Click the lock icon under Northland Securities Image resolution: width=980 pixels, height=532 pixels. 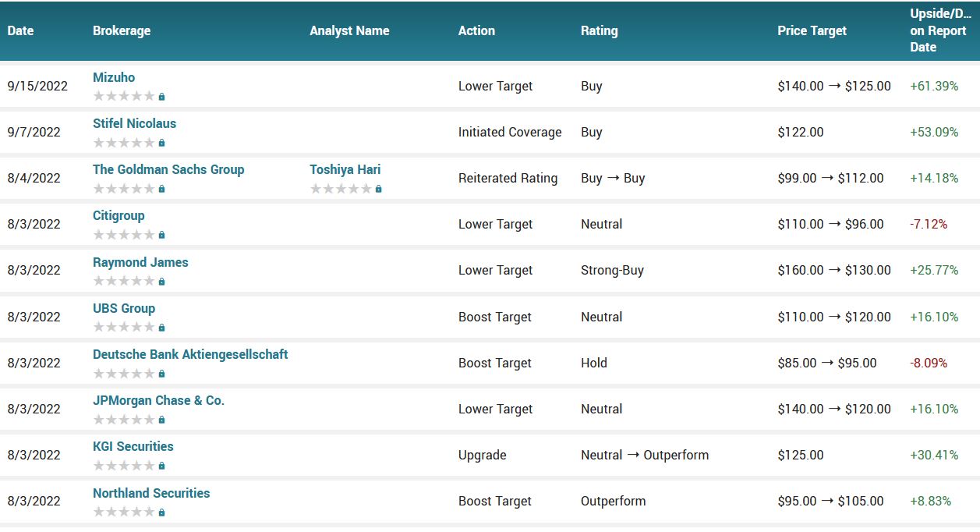click(161, 512)
